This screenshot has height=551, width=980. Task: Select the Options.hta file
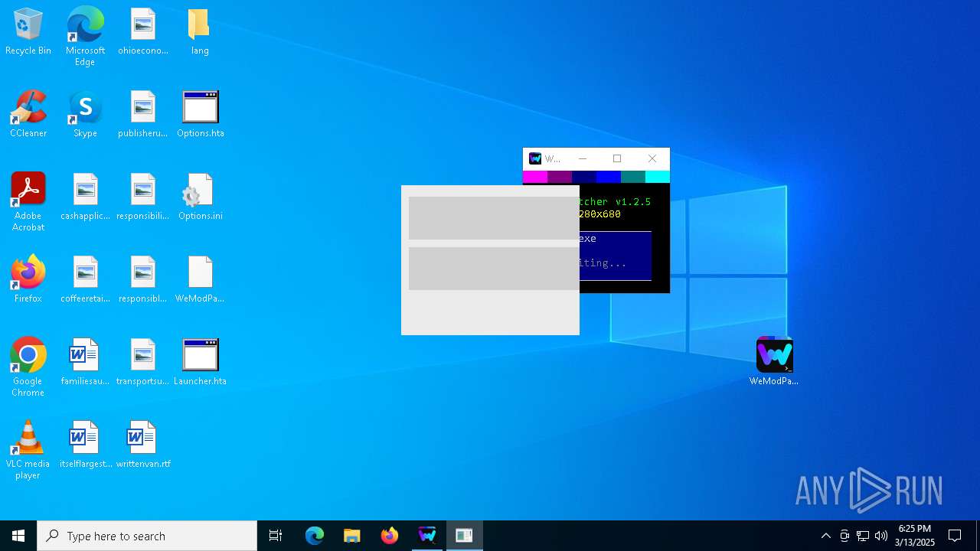pyautogui.click(x=201, y=115)
